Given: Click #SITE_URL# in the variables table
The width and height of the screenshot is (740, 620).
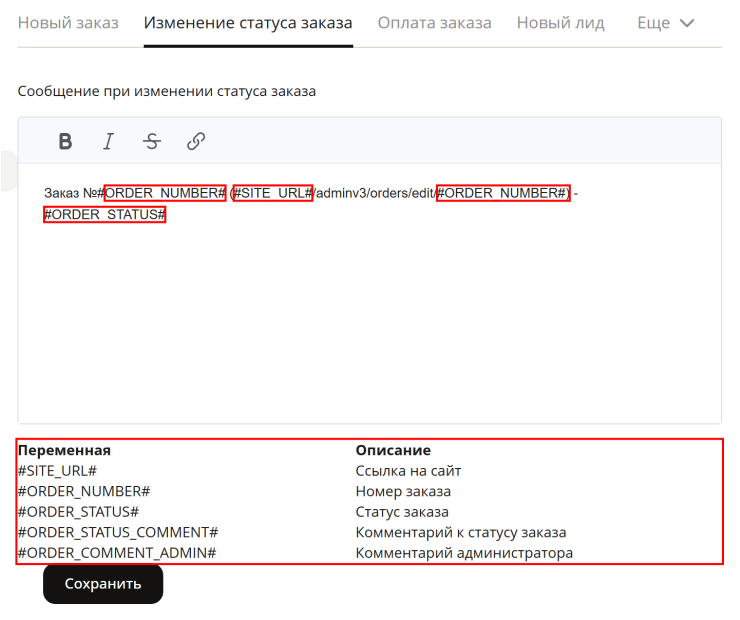Looking at the screenshot, I should pyautogui.click(x=57, y=471).
